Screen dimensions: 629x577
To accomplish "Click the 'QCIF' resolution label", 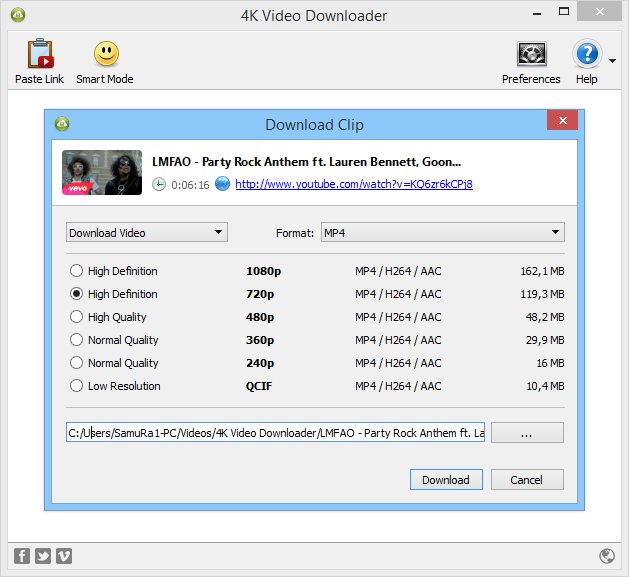I will coord(259,386).
